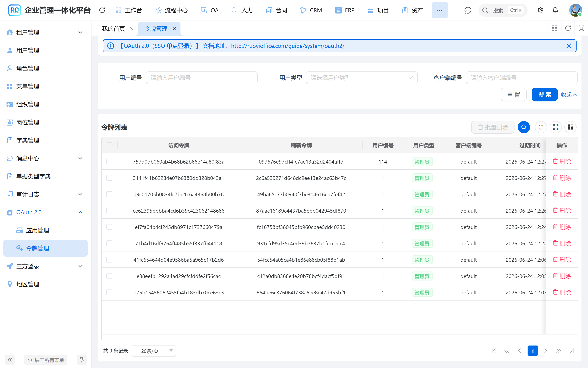The image size is (588, 368).
Task: Open 用户管理 in the sidebar
Action: (46, 50)
